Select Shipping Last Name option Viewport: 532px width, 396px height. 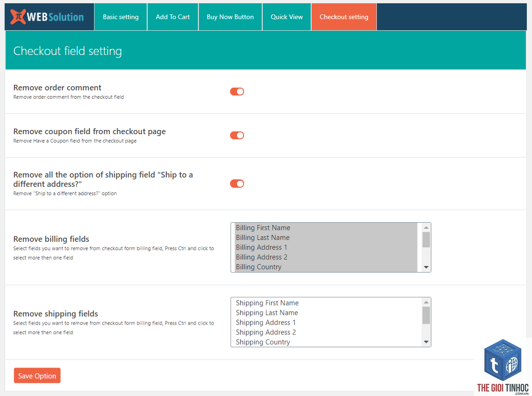(326, 313)
